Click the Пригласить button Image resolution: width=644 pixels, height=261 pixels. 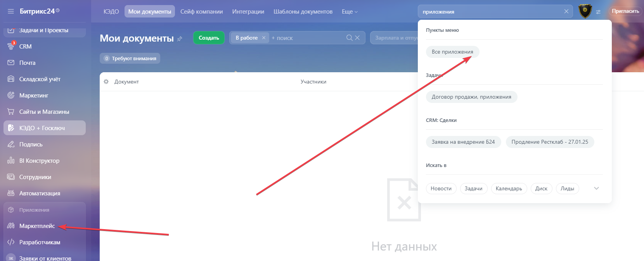tap(625, 11)
